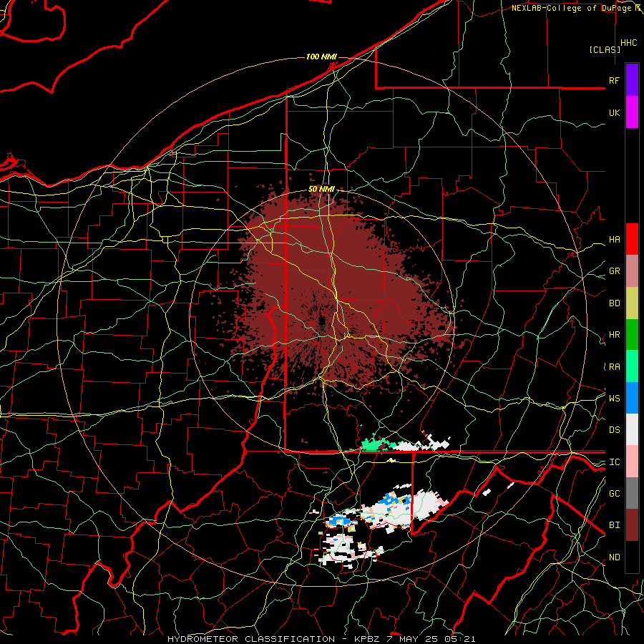Click the 100 NMI range ring label
The image size is (644, 644).
coord(321,57)
